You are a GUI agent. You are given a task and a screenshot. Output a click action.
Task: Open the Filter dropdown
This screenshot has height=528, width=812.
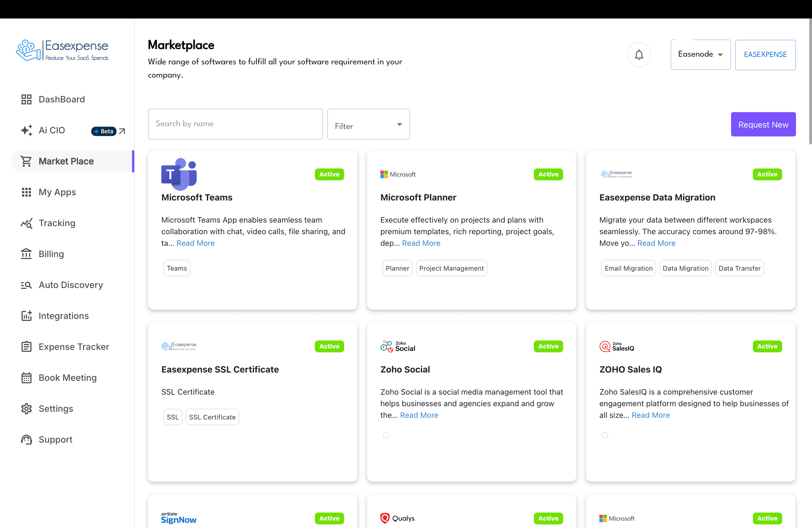368,124
